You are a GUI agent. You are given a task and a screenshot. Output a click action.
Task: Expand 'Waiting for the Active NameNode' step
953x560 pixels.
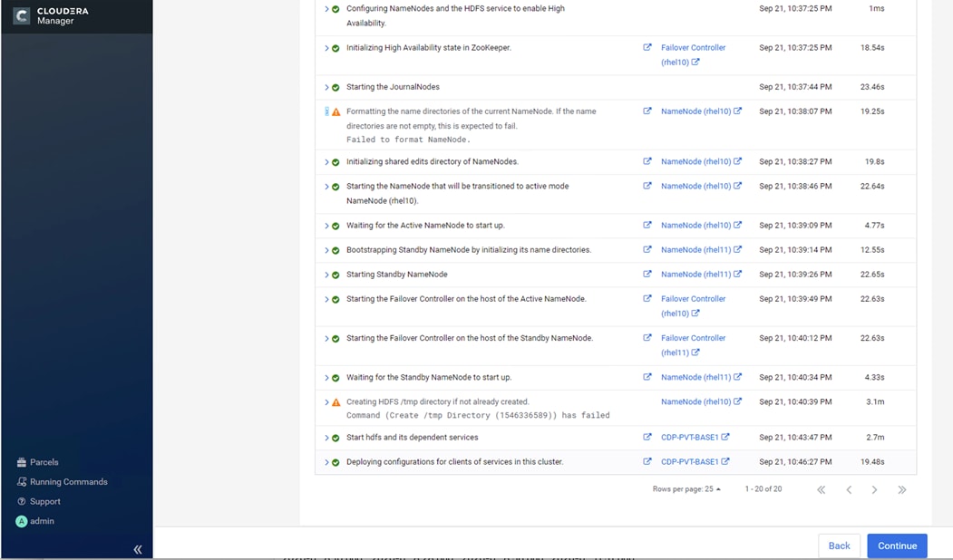pos(326,226)
